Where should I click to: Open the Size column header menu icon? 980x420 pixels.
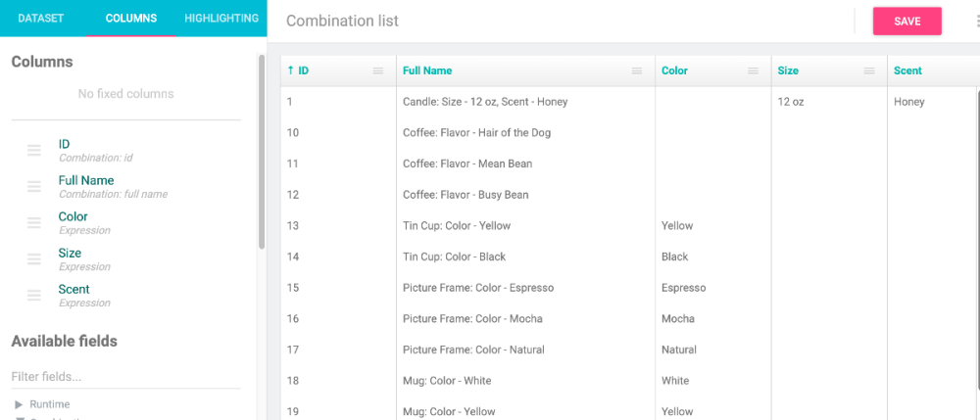(x=869, y=70)
